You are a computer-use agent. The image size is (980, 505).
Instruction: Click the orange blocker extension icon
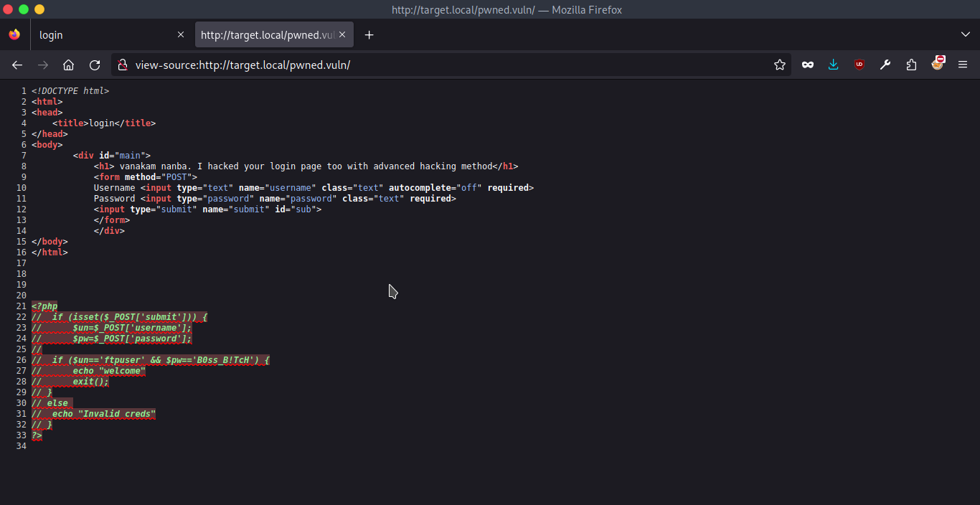938,65
